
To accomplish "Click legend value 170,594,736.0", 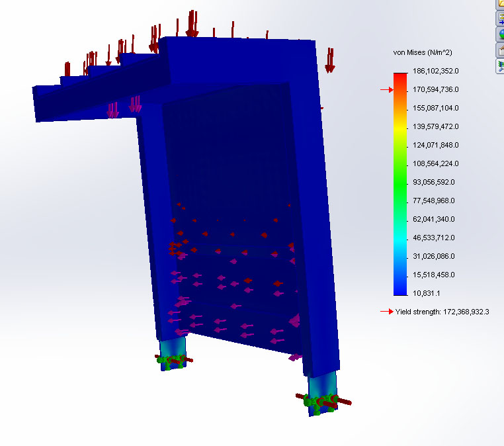I will [x=435, y=90].
